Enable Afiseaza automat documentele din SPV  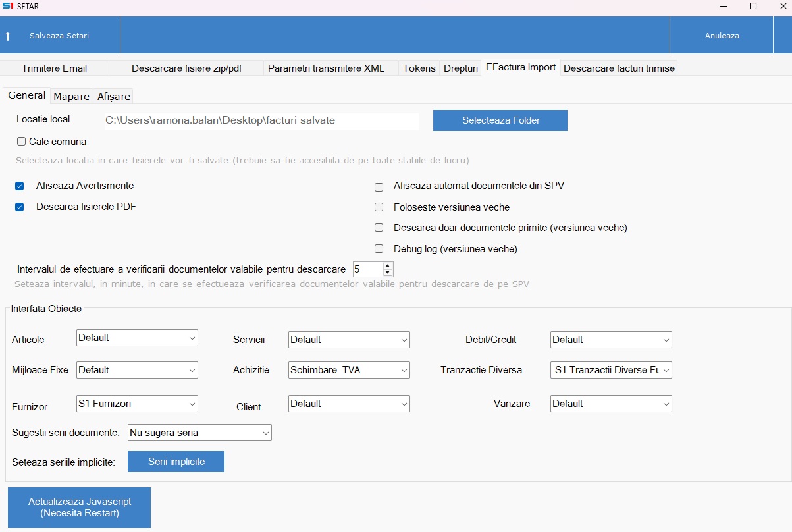379,187
